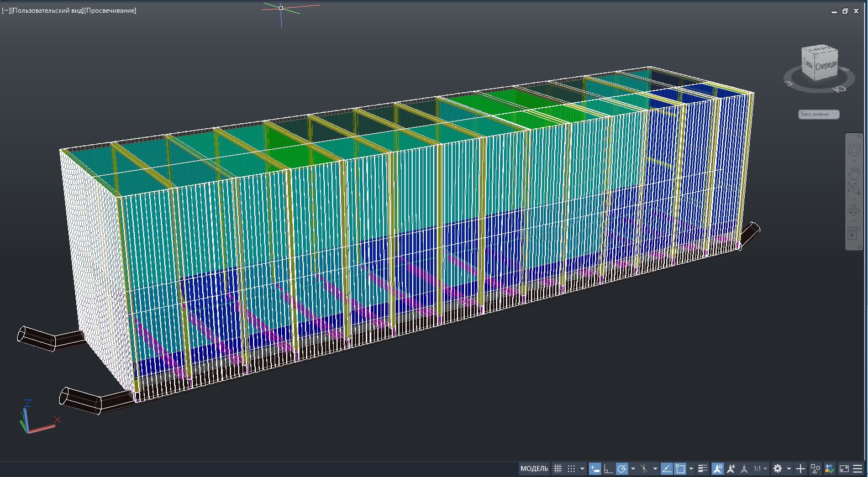Toggle lineweight display in status bar
The image size is (868, 477).
(x=703, y=469)
